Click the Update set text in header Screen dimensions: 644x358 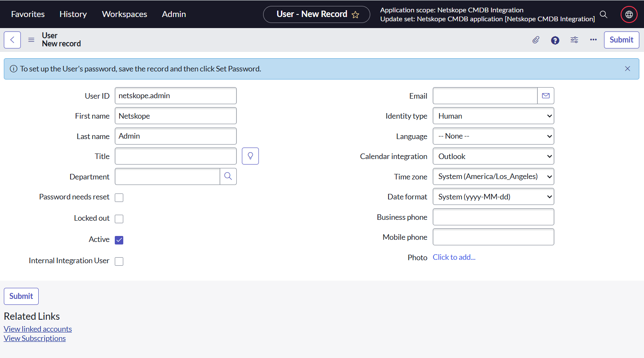[488, 19]
